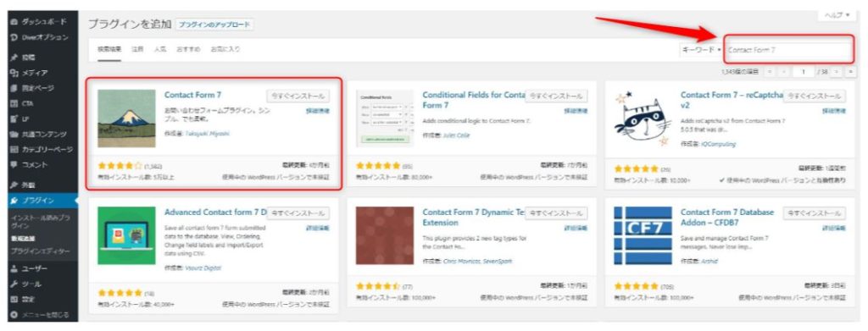Open author link Vsourz Digital
Screen dimensions: 868x331
pyautogui.click(x=203, y=268)
